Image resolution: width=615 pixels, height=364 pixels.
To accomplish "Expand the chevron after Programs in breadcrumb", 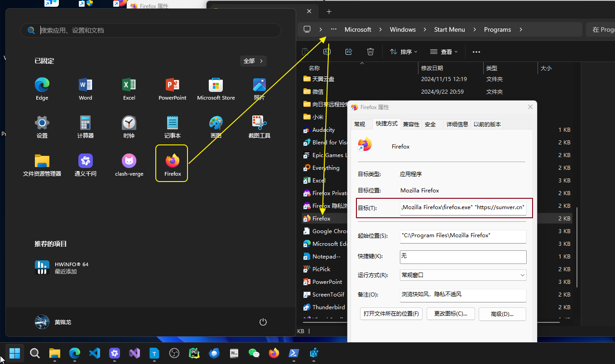I will click(521, 29).
